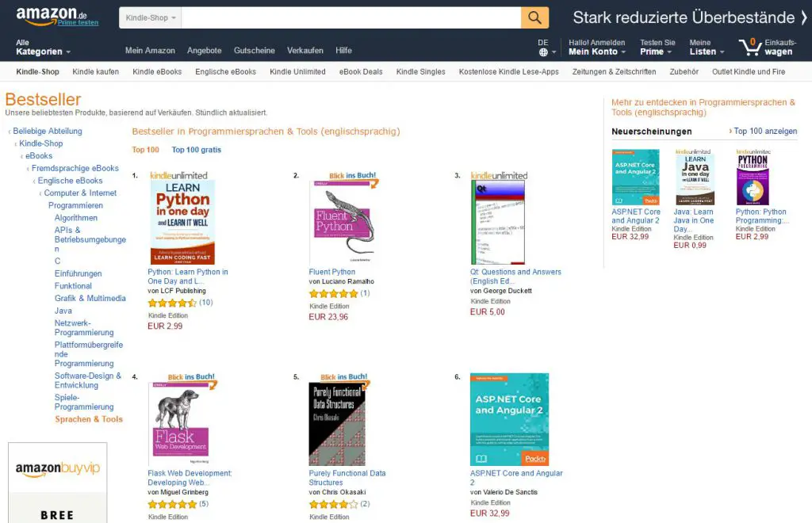Click the Kindle Unlimited badge above the Qt book

click(x=499, y=175)
